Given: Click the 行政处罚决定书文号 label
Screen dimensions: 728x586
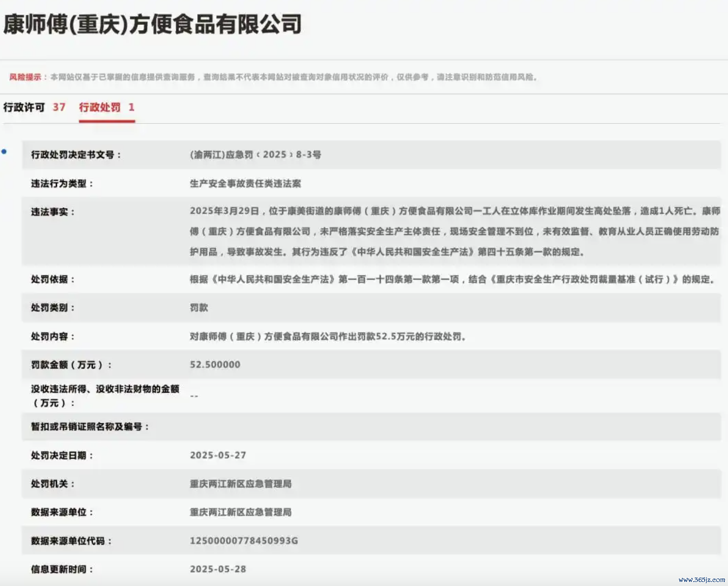Looking at the screenshot, I should (76, 155).
